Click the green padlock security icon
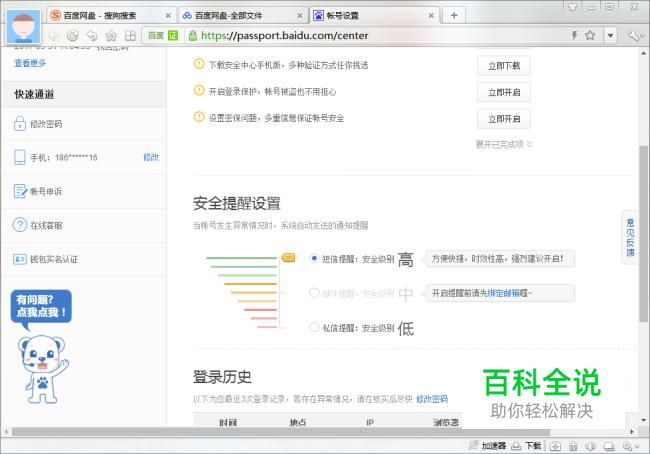The height and width of the screenshot is (454, 650). pyautogui.click(x=192, y=36)
